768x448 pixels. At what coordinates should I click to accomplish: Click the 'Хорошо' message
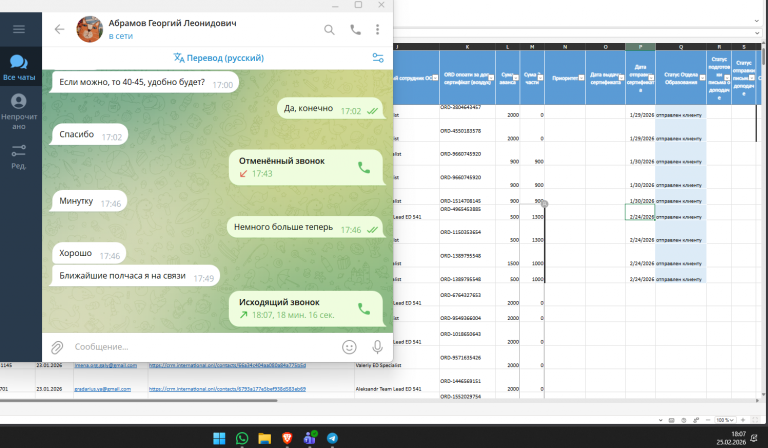tap(89, 253)
